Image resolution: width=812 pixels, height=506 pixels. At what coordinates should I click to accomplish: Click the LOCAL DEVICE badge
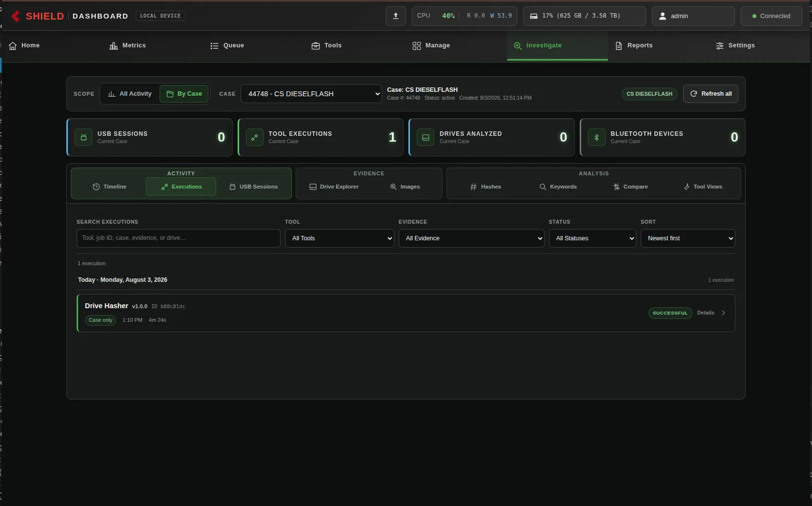coord(160,16)
